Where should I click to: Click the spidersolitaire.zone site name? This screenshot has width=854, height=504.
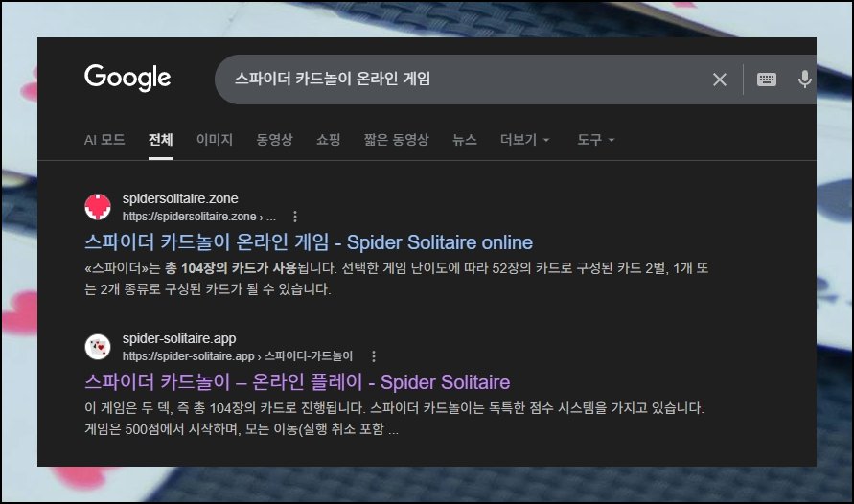[x=180, y=198]
